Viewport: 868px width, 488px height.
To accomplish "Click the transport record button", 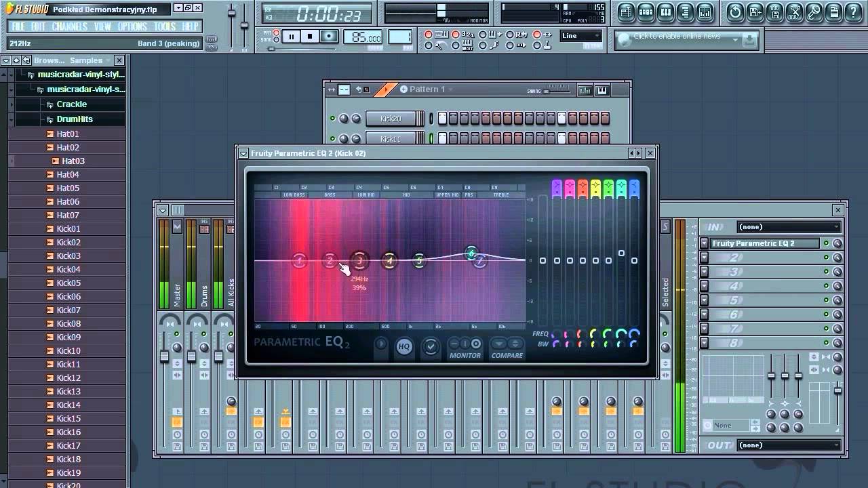I will (329, 37).
